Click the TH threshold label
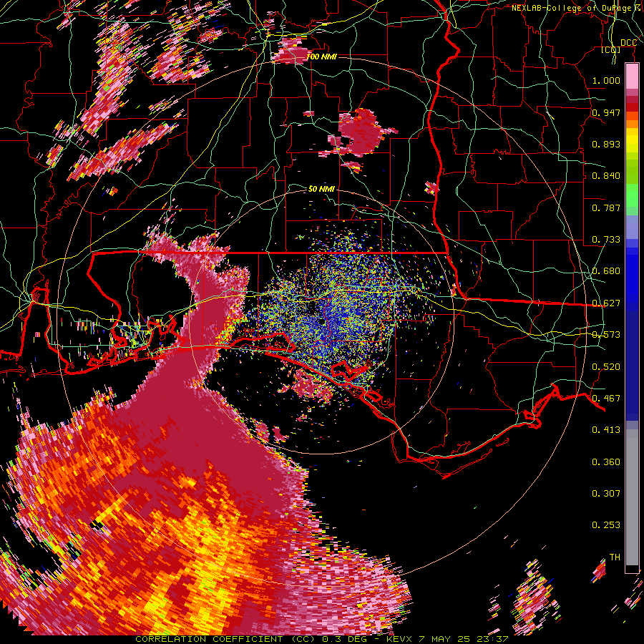Screen dimensions: 644x644 (615, 557)
